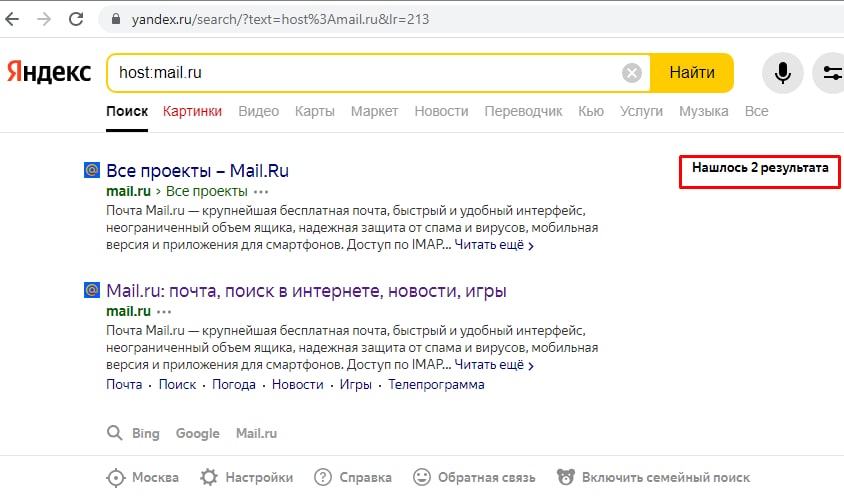Switch to the Видео tab
844x504 pixels.
(x=258, y=111)
